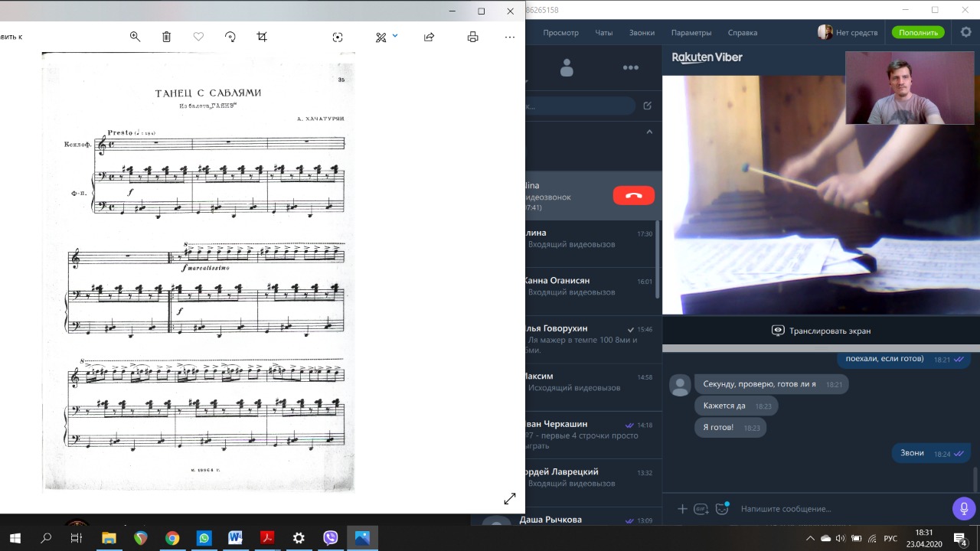Click the visual search icon in Photos toolbar
The image size is (980, 551).
338,37
